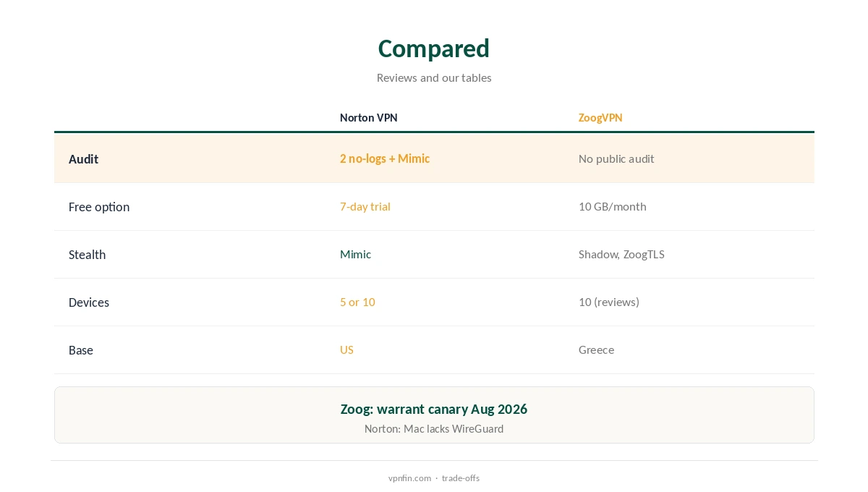This screenshot has width=868, height=492.
Task: Click the Devices row label
Action: [89, 302]
